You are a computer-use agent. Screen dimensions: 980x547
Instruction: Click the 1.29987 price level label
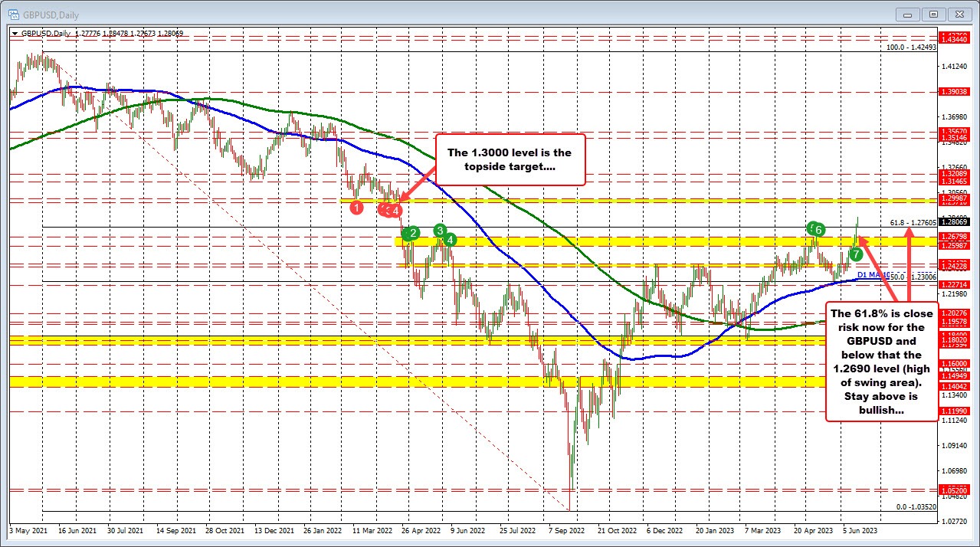pyautogui.click(x=954, y=198)
